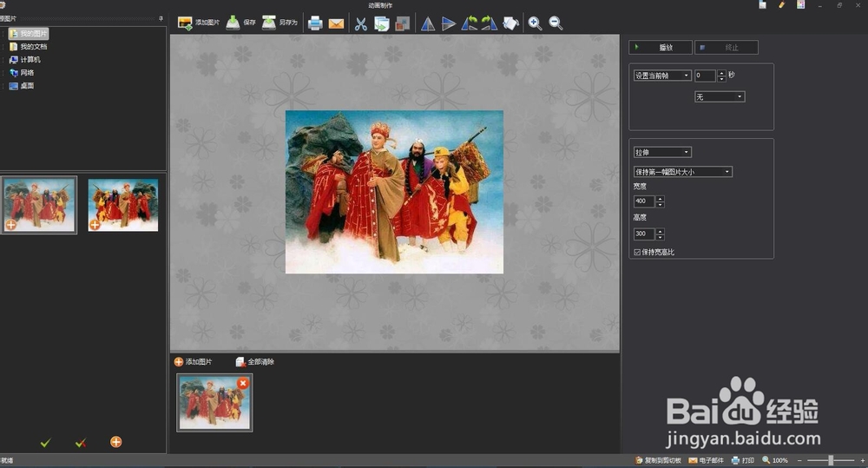Image resolution: width=868 pixels, height=468 pixels.
Task: Click 全部清除 to clear all frames
Action: pos(255,362)
